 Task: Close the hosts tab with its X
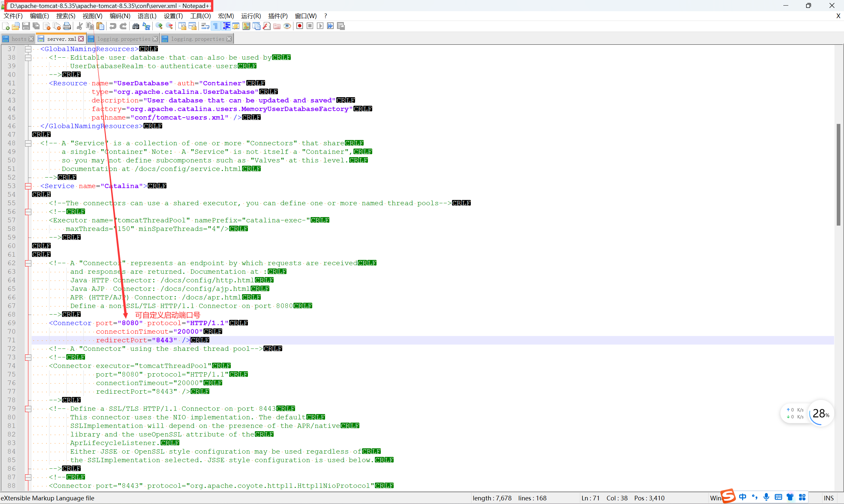31,39
